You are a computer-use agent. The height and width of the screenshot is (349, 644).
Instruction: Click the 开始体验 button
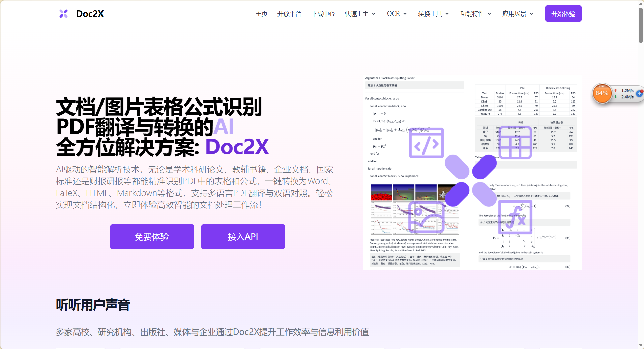563,13
